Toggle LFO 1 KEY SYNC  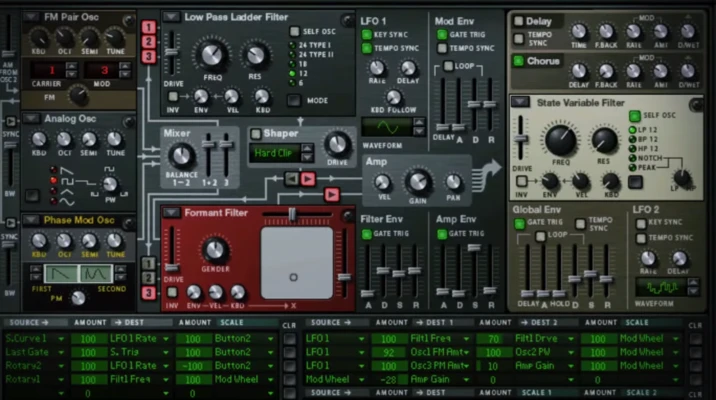367,35
